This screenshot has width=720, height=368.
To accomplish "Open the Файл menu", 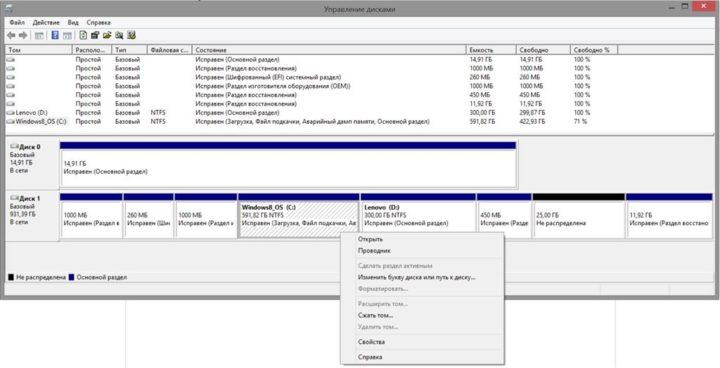I will click(x=17, y=23).
